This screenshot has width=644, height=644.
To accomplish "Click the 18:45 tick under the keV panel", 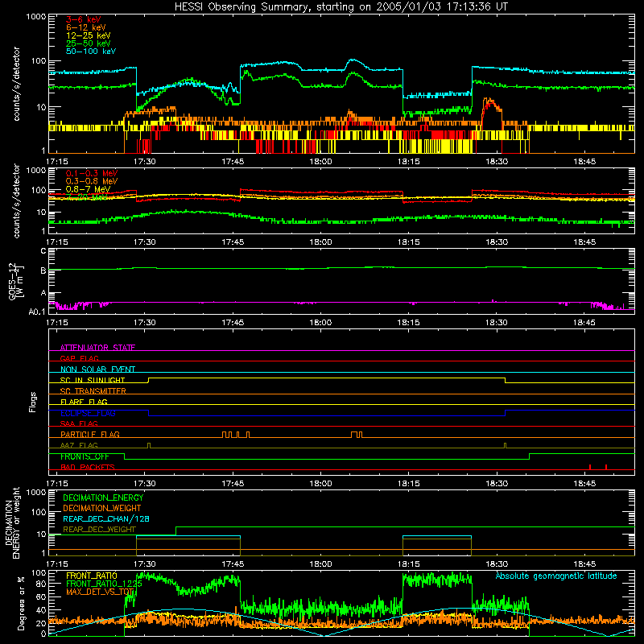I will tap(584, 162).
